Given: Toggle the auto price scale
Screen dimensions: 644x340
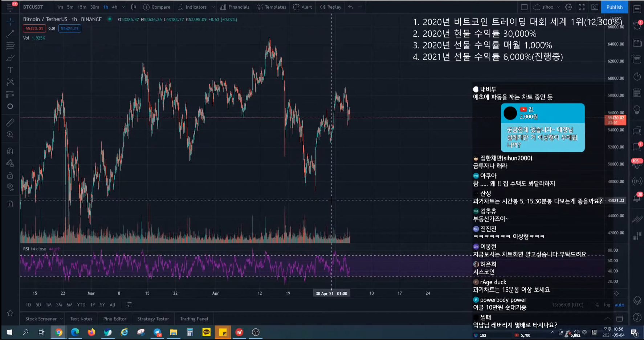Looking at the screenshot, I should [619, 305].
